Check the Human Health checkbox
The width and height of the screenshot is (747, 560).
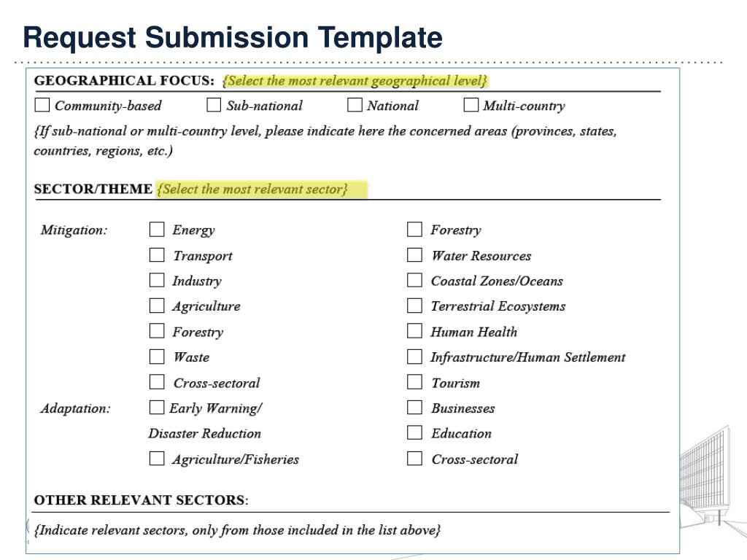coord(414,331)
